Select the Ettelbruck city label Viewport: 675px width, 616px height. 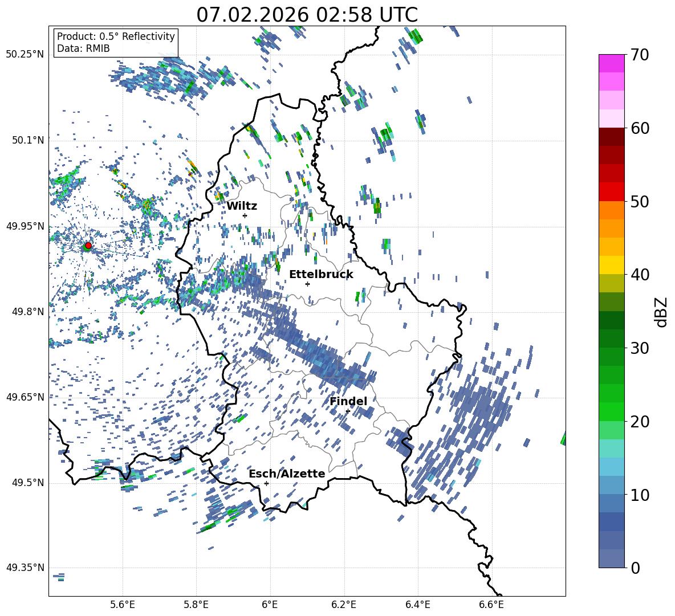click(x=321, y=274)
